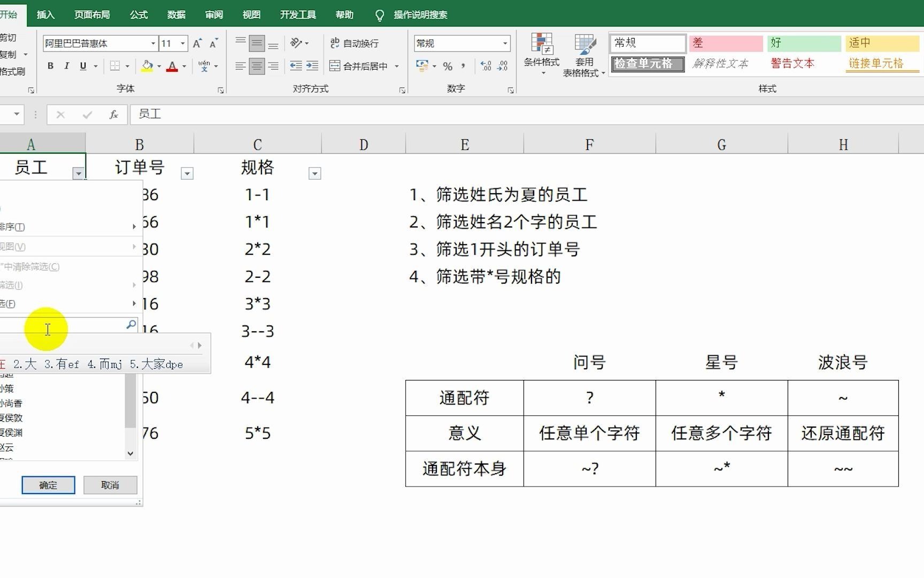Open the underline style dropdown arrow
Image resolution: width=924 pixels, height=578 pixels.
click(x=96, y=66)
